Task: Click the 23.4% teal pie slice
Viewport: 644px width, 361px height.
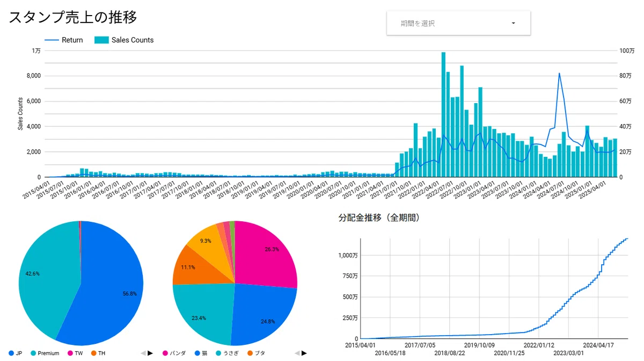Action: [204, 314]
